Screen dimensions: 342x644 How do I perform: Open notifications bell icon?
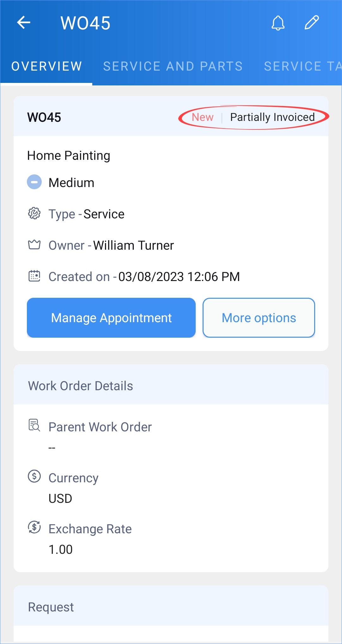click(x=278, y=23)
